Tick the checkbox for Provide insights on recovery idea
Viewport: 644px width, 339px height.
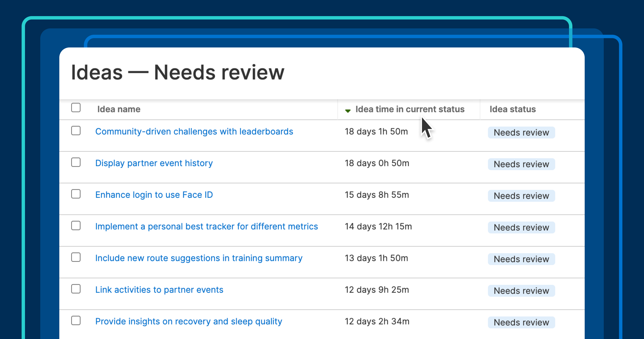tap(76, 321)
